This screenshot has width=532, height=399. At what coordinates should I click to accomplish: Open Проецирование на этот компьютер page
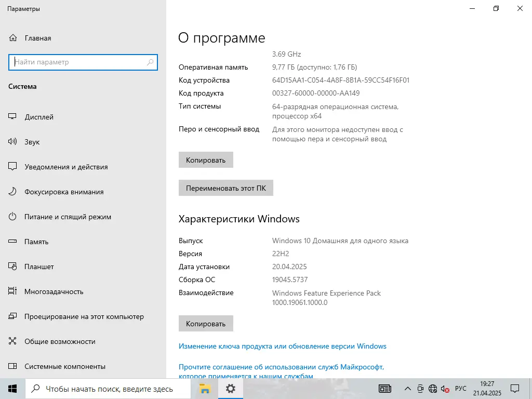pyautogui.click(x=83, y=316)
